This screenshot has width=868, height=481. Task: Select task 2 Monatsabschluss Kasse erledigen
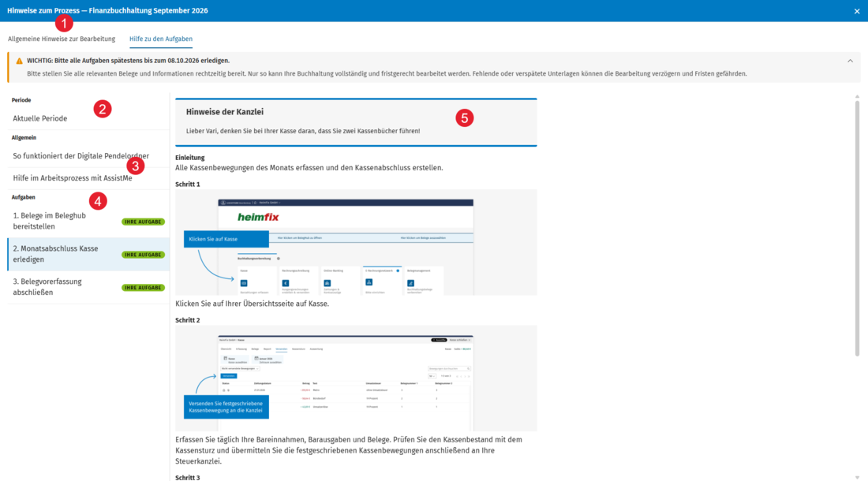tap(88, 255)
